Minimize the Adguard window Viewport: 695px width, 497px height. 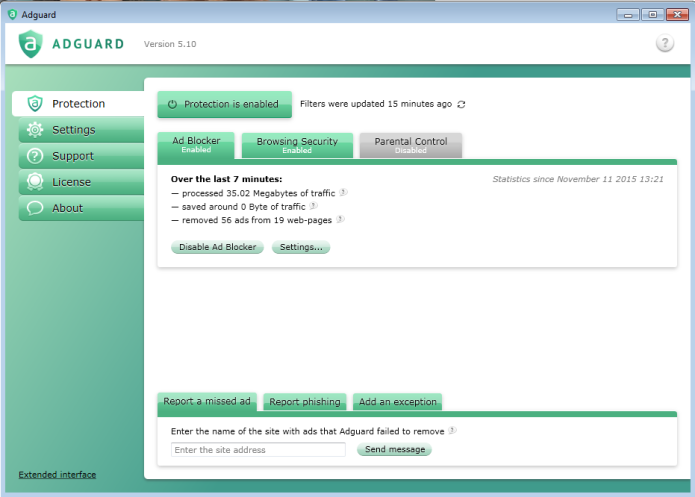[x=628, y=15]
